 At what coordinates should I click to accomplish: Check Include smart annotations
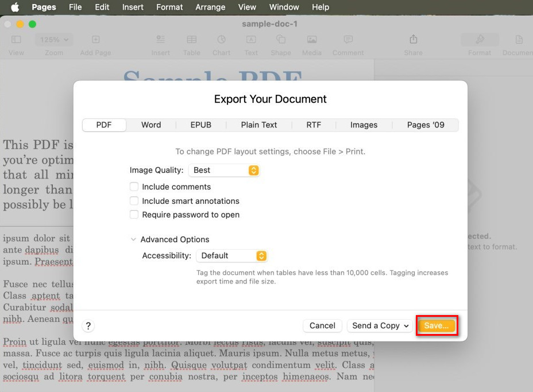134,201
